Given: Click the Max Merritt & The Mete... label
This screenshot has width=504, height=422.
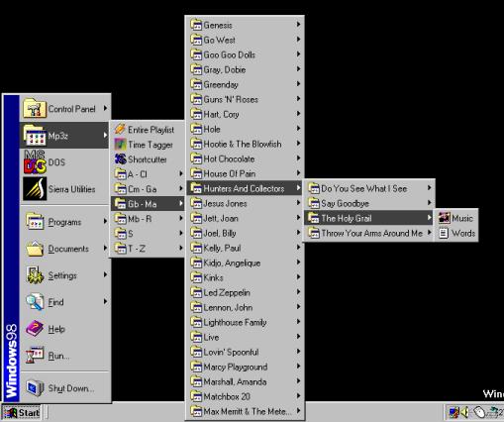Looking at the screenshot, I should point(248,411).
